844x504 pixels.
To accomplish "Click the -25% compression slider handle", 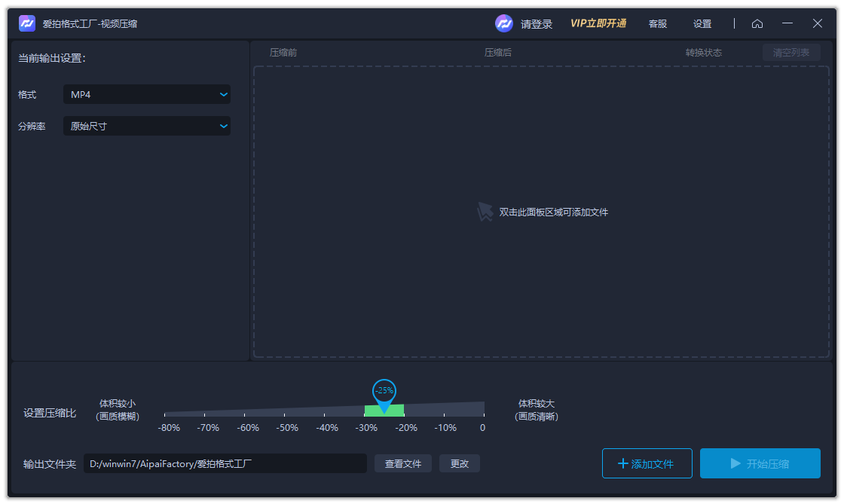I will pyautogui.click(x=384, y=396).
